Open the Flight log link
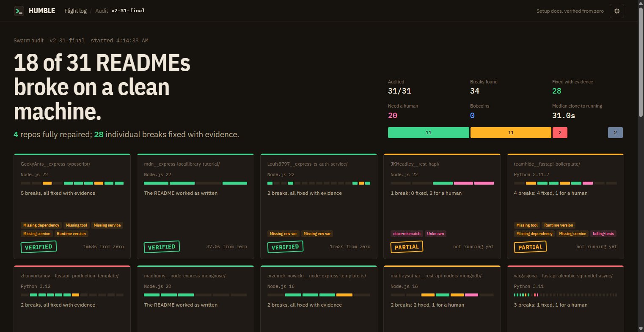The height and width of the screenshot is (332, 644). (75, 11)
